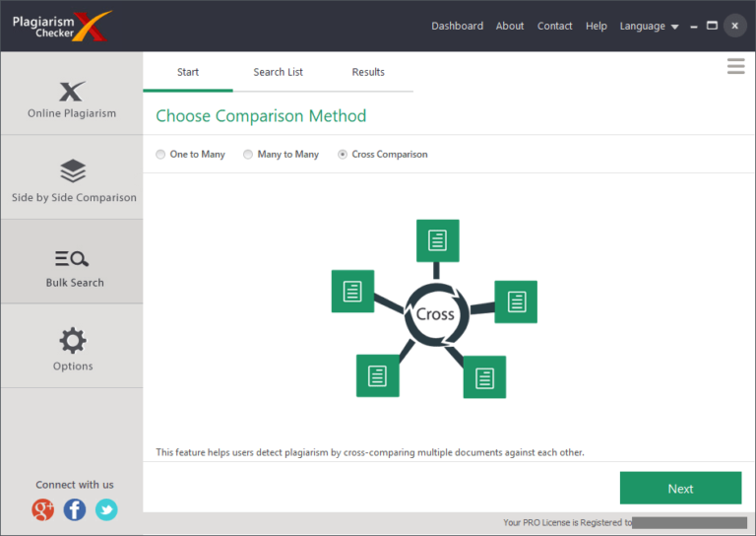Screen dimensions: 756x536
Task: Click the Plagiarism Checker X logo
Action: point(61,26)
